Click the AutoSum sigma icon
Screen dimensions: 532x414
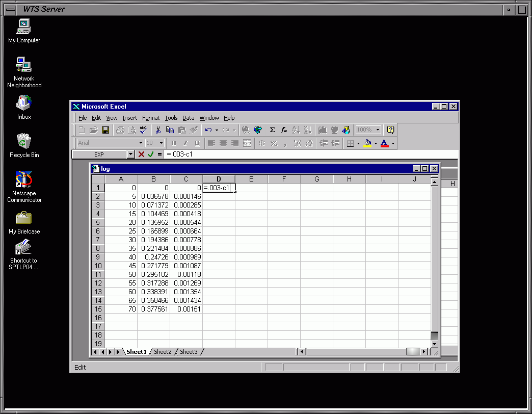point(272,130)
